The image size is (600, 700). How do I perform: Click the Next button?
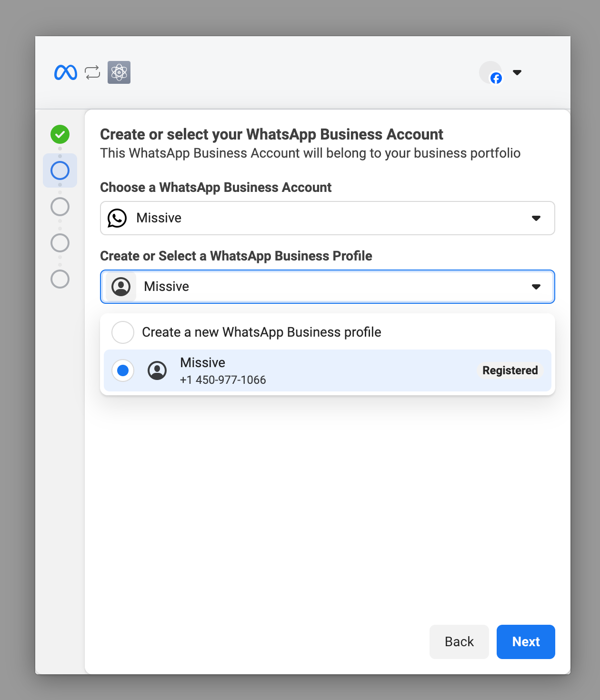pyautogui.click(x=525, y=641)
